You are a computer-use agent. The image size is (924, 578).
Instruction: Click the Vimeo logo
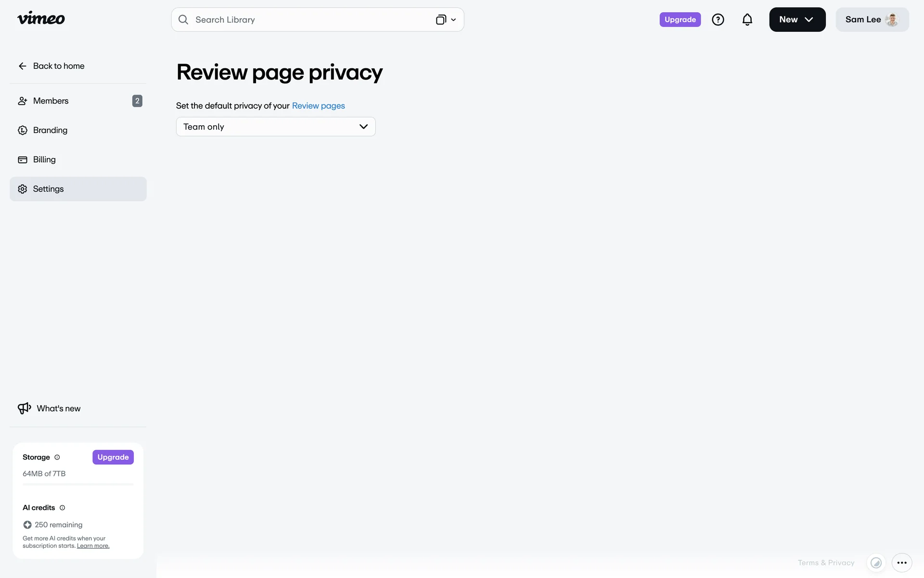(x=41, y=19)
